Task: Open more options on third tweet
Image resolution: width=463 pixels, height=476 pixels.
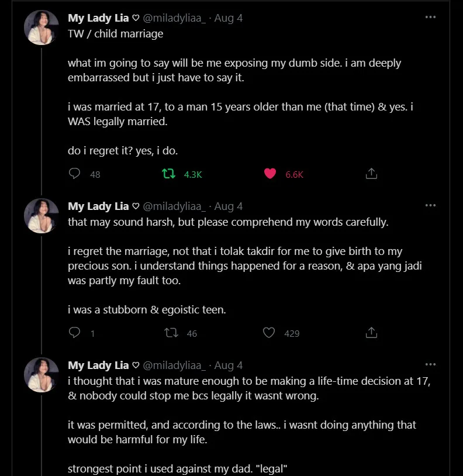Action: [x=431, y=364]
